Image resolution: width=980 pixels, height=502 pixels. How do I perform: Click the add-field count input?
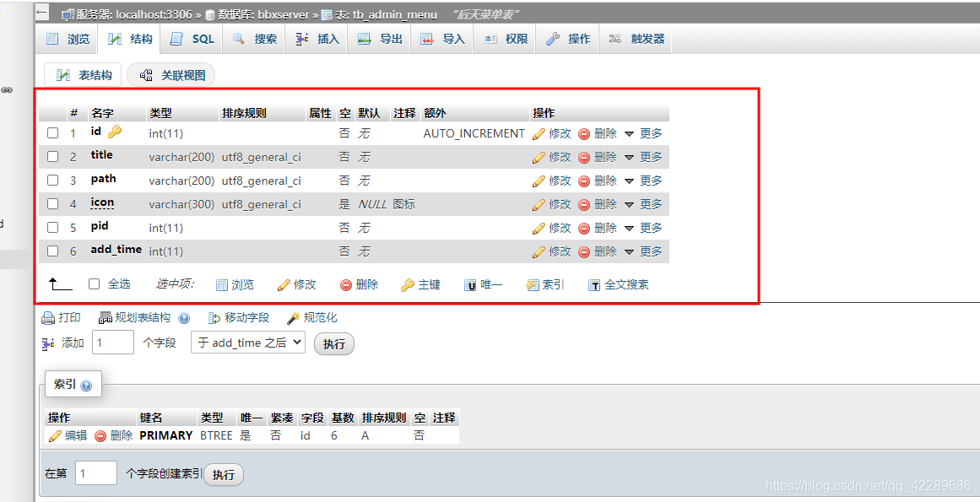[x=113, y=343]
